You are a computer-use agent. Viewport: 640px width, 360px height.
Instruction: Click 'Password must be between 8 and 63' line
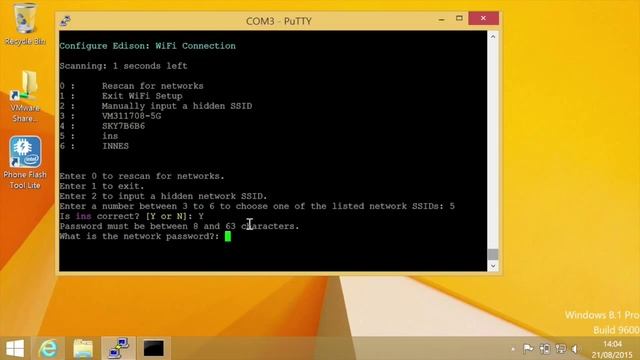point(179,226)
